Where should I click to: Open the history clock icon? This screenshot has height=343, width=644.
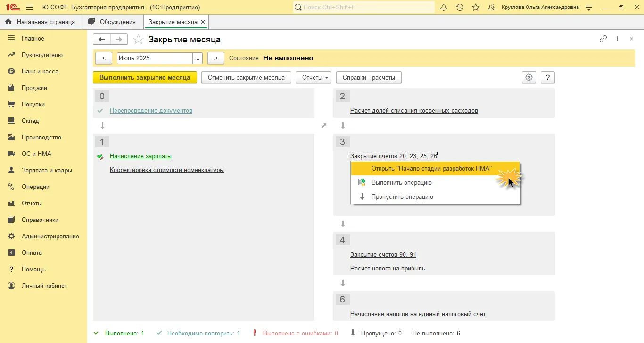point(460,8)
